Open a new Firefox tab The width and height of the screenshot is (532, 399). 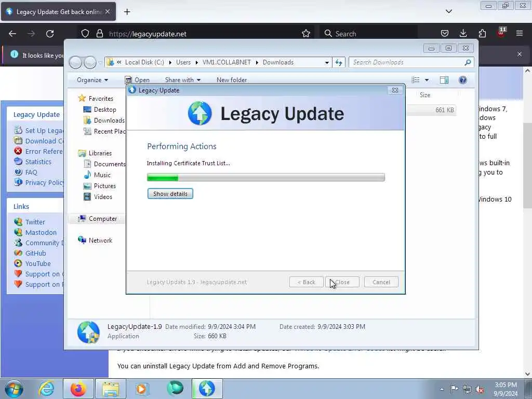[x=127, y=11]
